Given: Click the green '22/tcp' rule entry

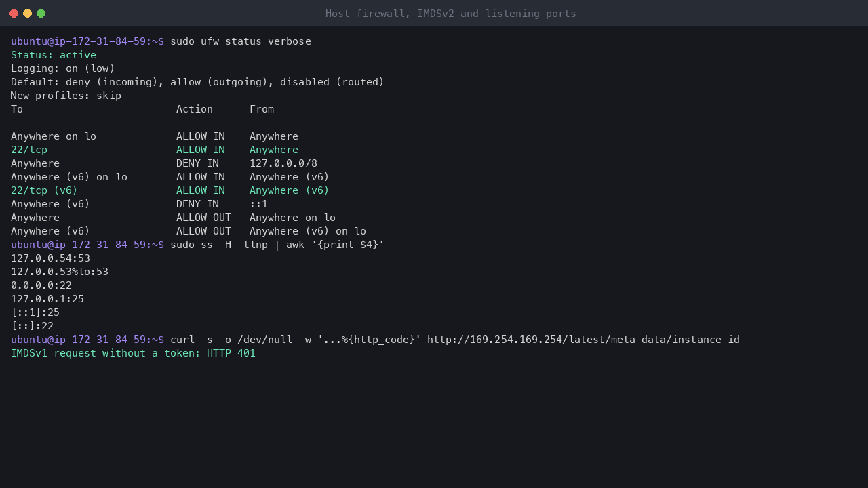Looking at the screenshot, I should [29, 150].
